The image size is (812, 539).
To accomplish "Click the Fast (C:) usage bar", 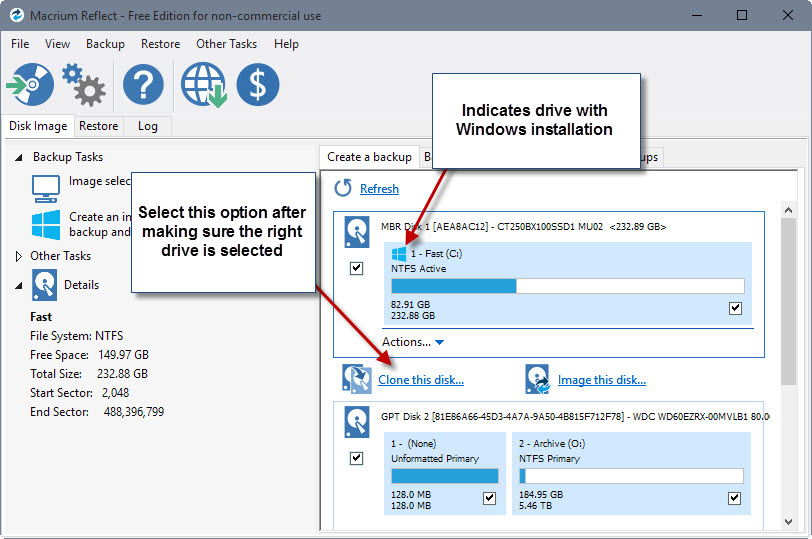I will [x=568, y=286].
